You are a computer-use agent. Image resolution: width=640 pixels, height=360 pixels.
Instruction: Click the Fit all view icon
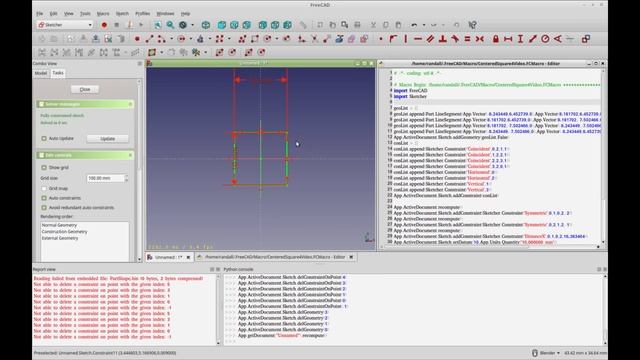(x=158, y=25)
